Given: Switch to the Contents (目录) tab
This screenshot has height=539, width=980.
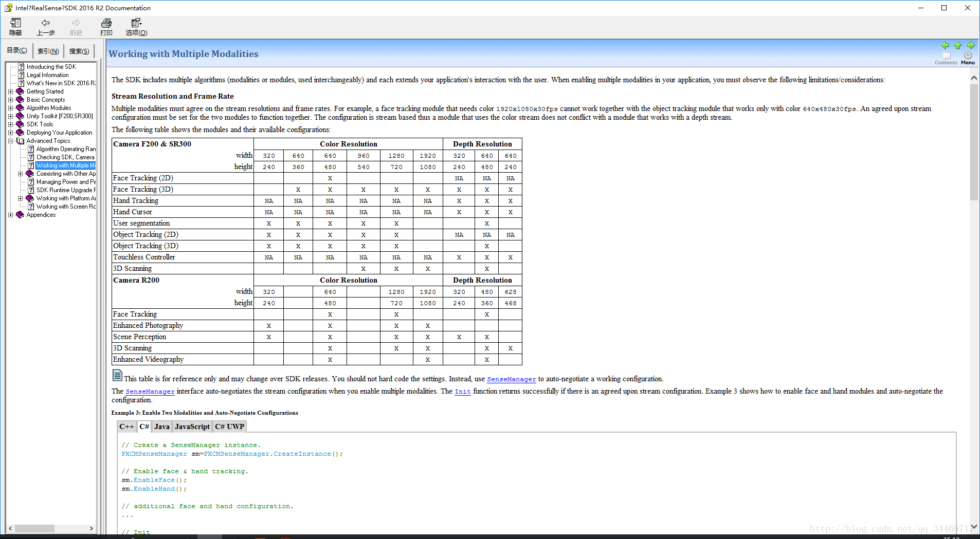Looking at the screenshot, I should tap(17, 50).
